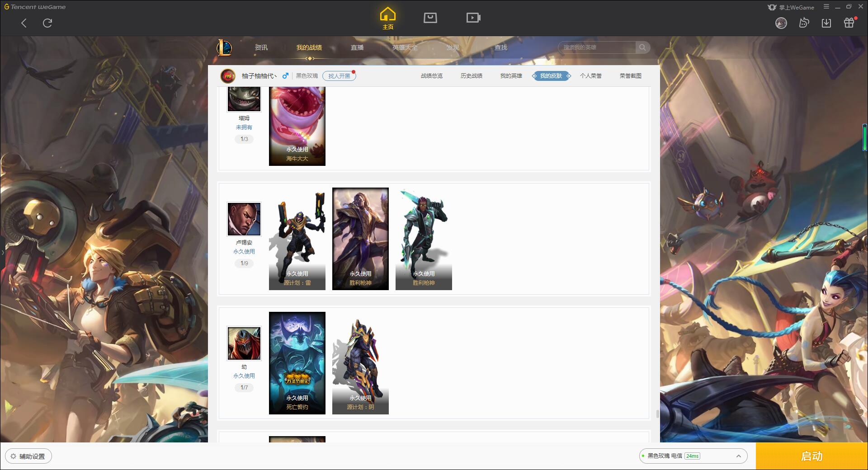Screen dimensions: 868x470
Task: Open 战绩总览 overview tab
Action: tap(432, 76)
